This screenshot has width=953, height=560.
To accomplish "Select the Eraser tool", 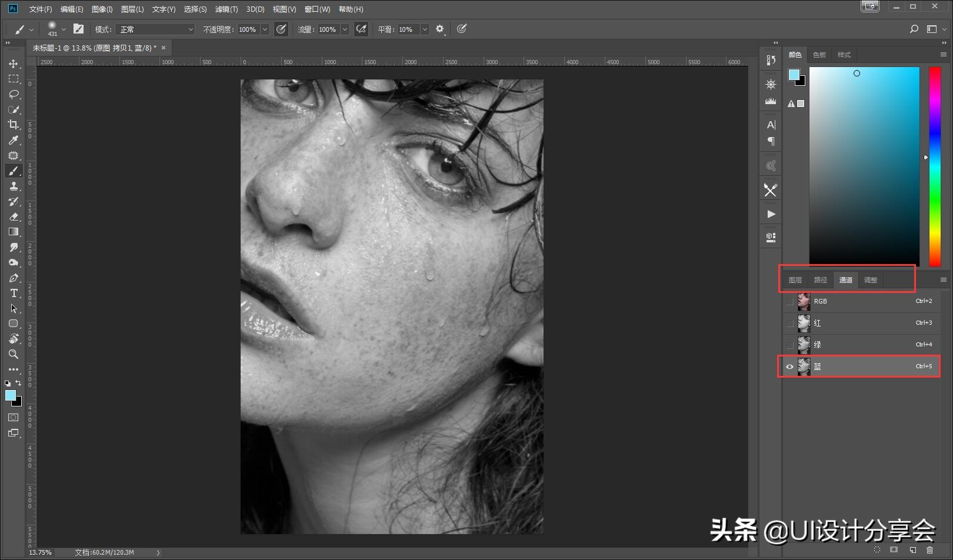I will pyautogui.click(x=14, y=216).
